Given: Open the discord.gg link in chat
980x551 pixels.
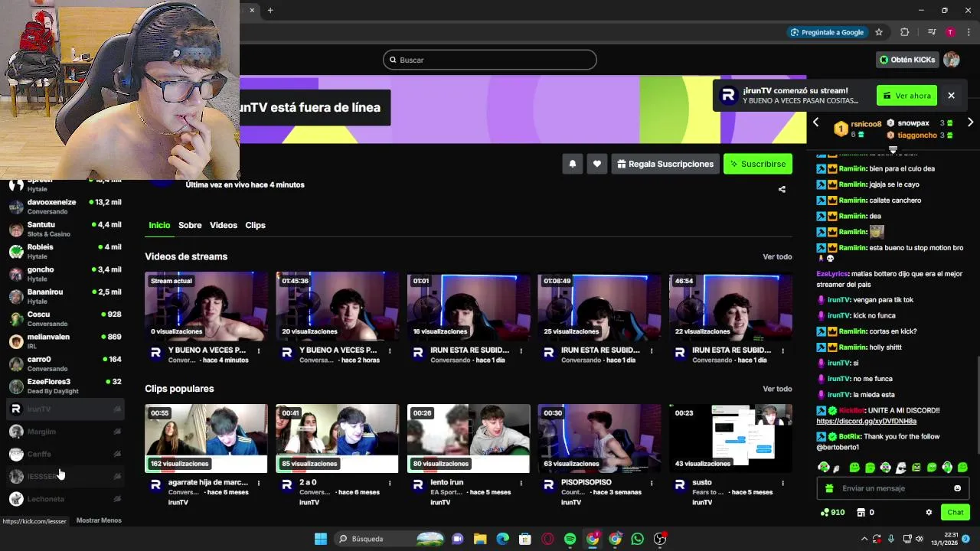Looking at the screenshot, I should pos(866,421).
